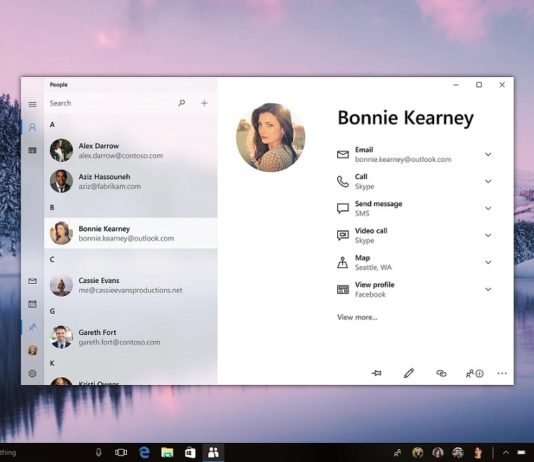Expand the Video call options chevron
Image resolution: width=534 pixels, height=462 pixels.
pos(488,235)
